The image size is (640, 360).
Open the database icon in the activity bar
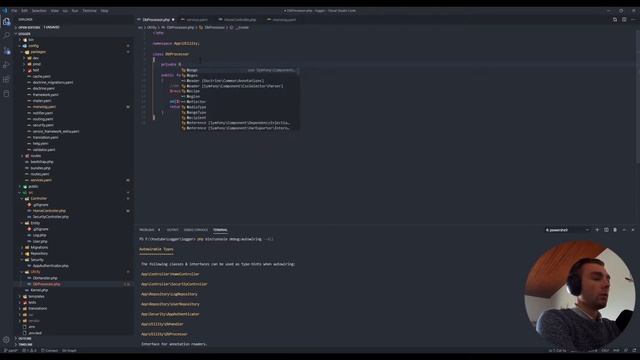point(7,94)
